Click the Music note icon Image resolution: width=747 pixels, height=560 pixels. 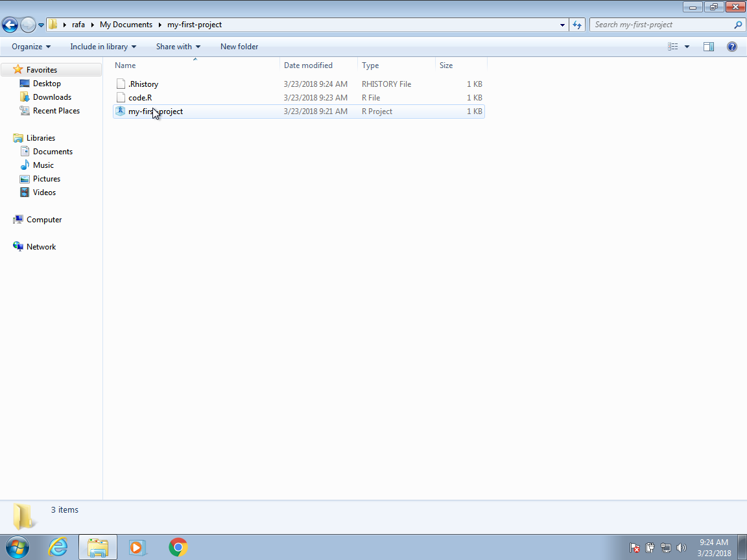point(25,165)
